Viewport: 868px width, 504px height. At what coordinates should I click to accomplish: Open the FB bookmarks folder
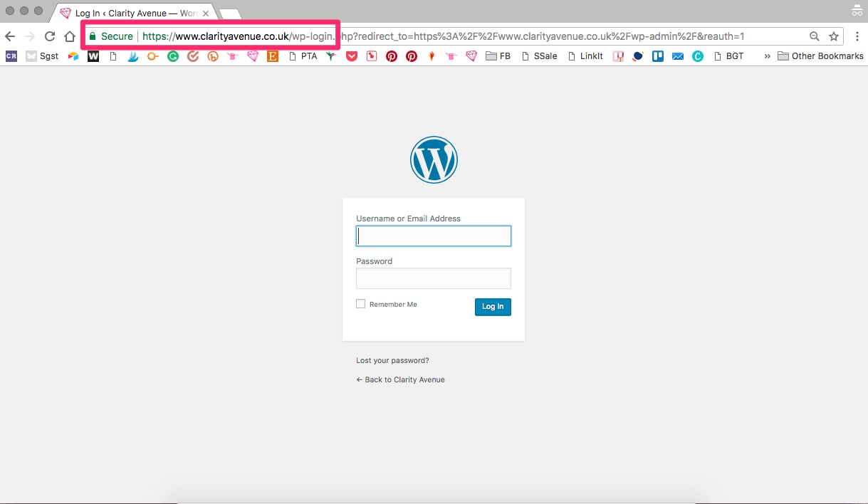pos(498,56)
